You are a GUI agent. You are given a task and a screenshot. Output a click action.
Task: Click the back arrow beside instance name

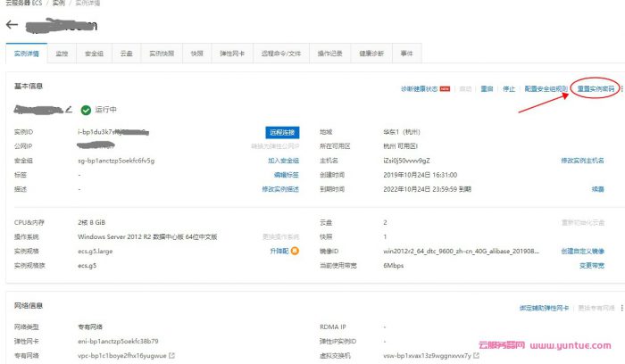12,24
